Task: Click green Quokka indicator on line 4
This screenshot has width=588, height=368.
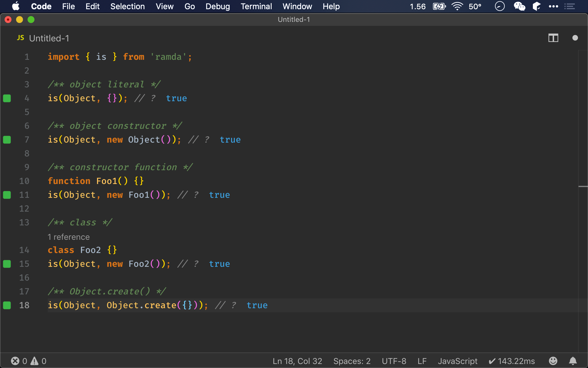Action: [7, 98]
